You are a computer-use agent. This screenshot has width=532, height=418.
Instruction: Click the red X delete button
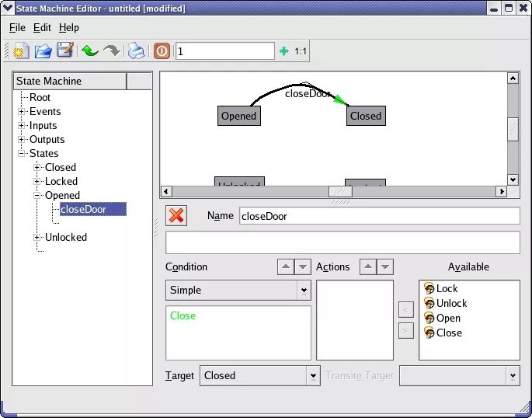(176, 215)
